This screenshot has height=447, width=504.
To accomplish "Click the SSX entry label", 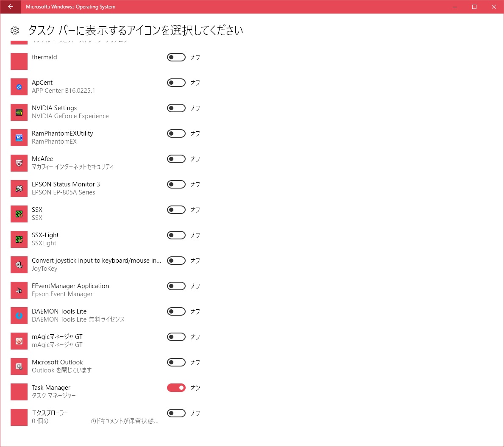I will click(37, 210).
